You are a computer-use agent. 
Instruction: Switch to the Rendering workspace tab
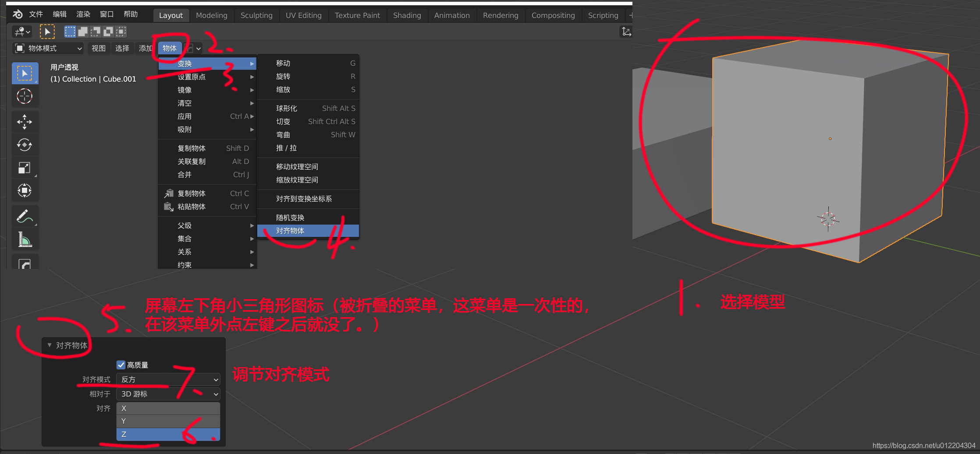(501, 15)
